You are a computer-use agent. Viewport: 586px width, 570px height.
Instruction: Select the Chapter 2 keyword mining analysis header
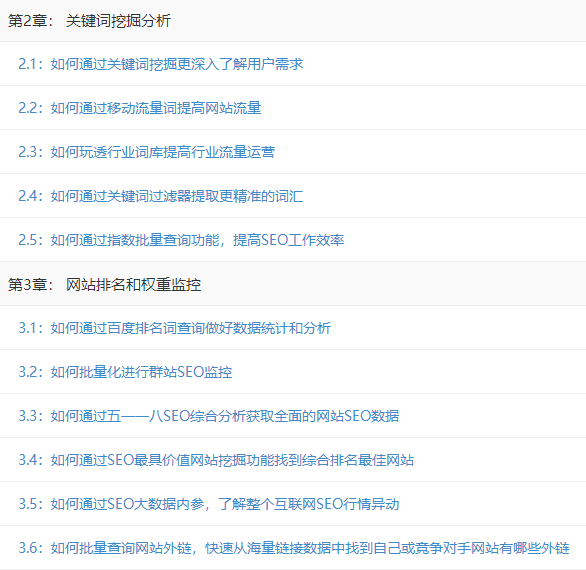(293, 21)
